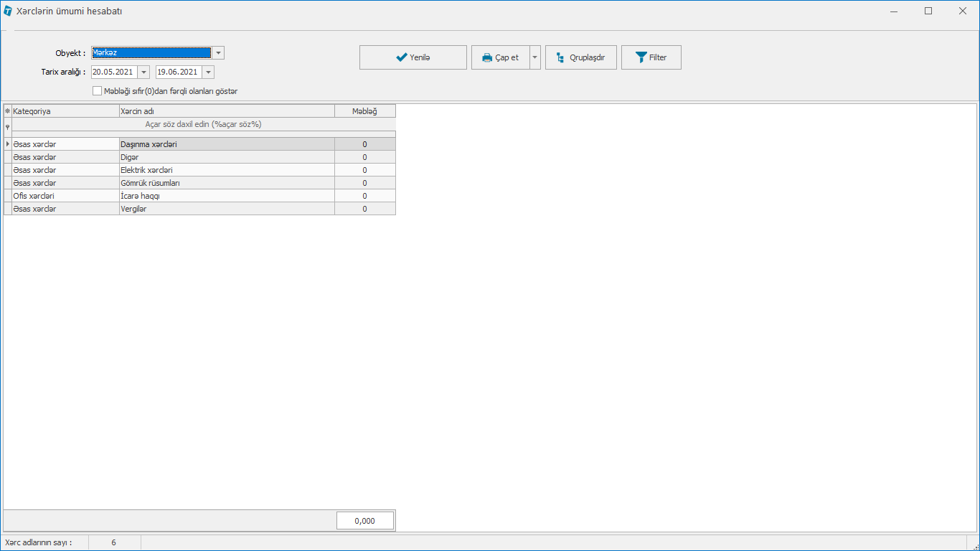Open the Çap et dropdown arrow
Image resolution: width=980 pixels, height=551 pixels.
pos(535,57)
